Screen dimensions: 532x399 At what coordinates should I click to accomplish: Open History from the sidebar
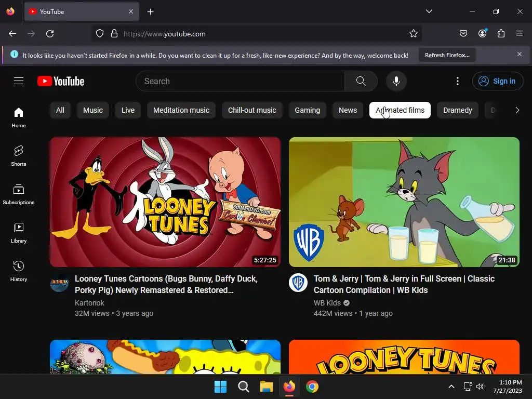click(x=19, y=271)
